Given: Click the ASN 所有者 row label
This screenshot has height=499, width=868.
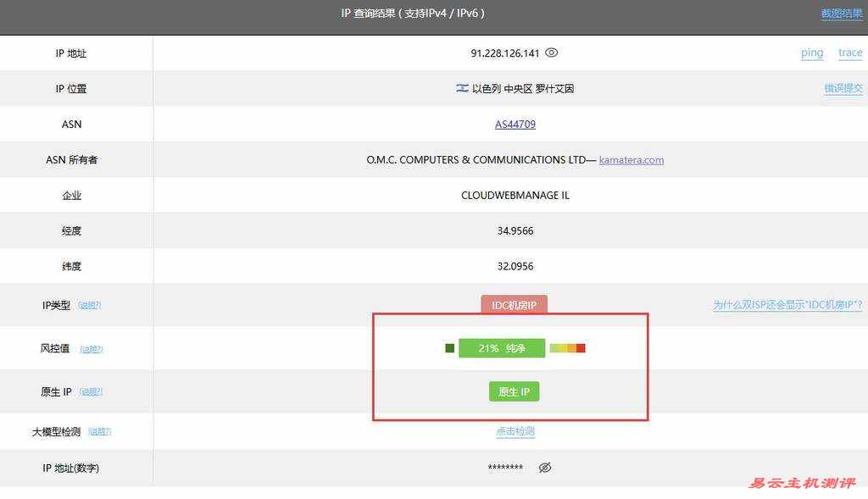Looking at the screenshot, I should tap(71, 160).
